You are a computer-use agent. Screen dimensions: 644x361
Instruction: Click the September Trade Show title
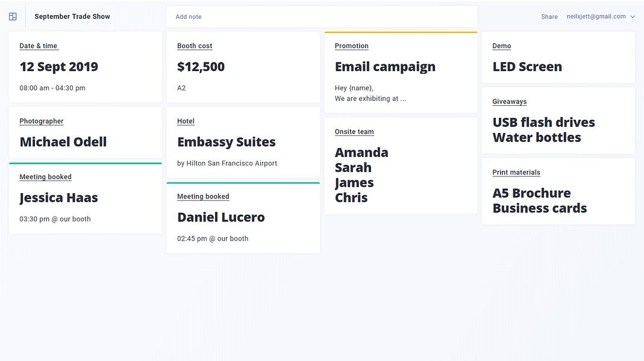(x=72, y=17)
